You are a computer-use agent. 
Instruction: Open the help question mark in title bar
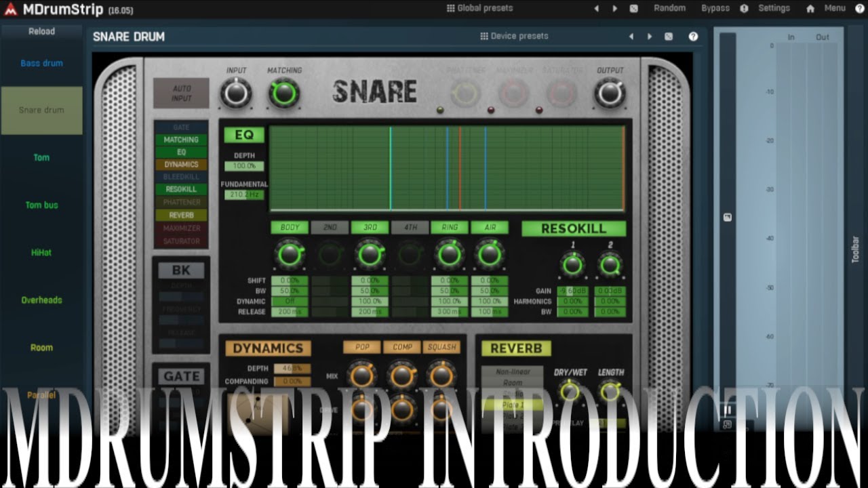tap(860, 9)
